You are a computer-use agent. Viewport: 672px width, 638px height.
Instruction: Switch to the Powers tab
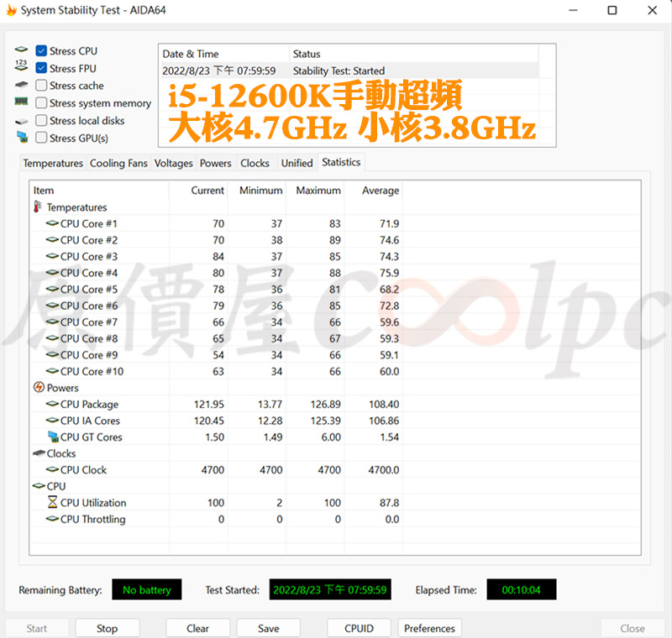(x=216, y=163)
